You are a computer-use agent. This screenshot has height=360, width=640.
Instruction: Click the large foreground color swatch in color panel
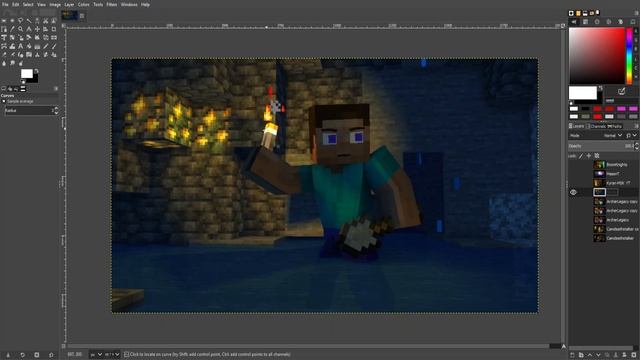coord(583,93)
